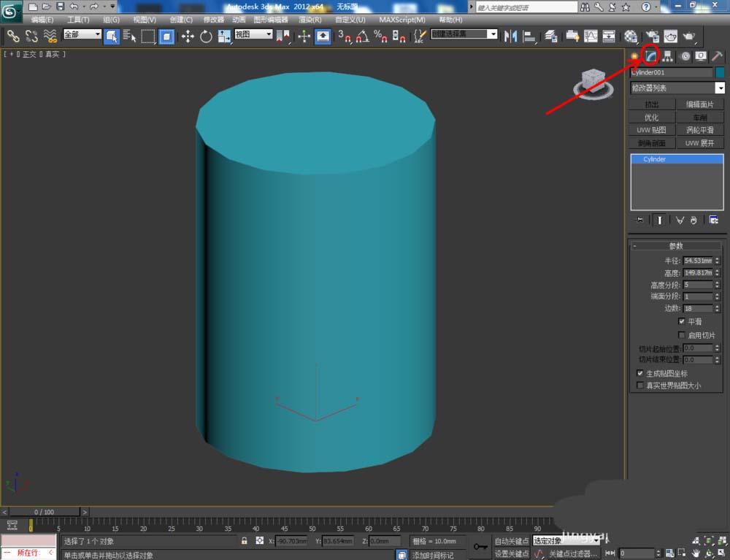The width and height of the screenshot is (730, 560).
Task: Click the pin stack icon
Action: [640, 220]
